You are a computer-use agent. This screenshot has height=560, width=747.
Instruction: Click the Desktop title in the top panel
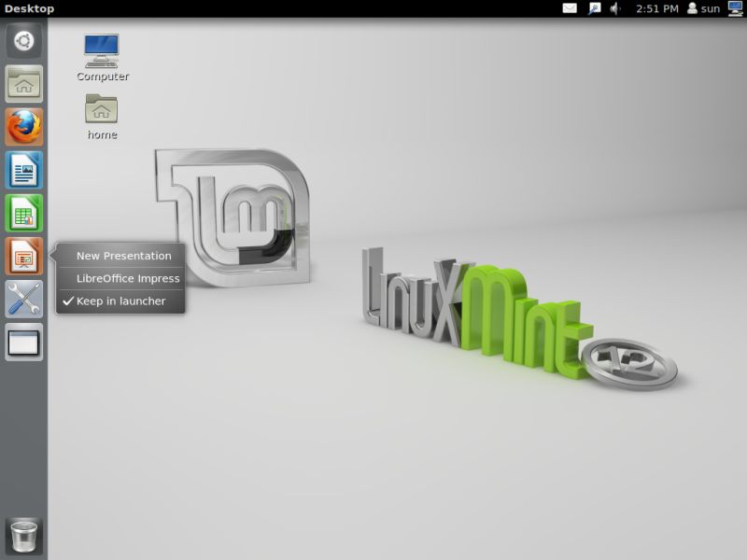point(29,8)
